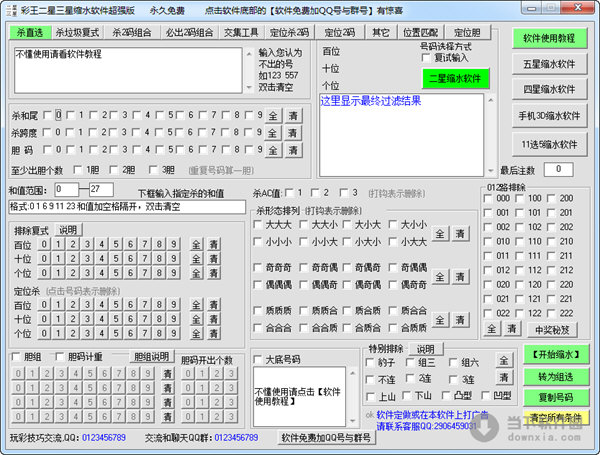Check the 012 route checkbox
The width and height of the screenshot is (600, 455).
pyautogui.click(x=488, y=270)
